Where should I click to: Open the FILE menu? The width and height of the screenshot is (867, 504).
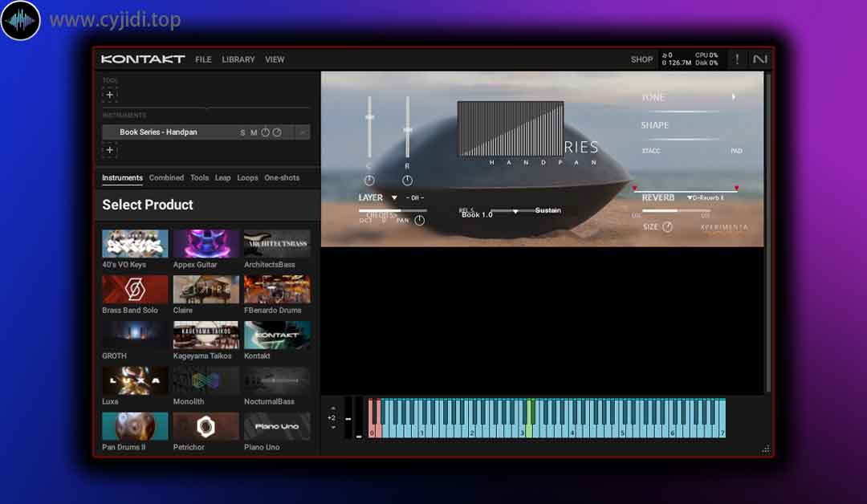(204, 59)
